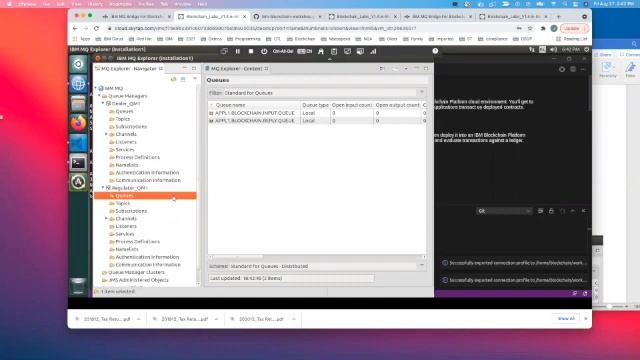Open the Trash in the Ubuntu launcher
640x360 pixels.
[x=78, y=286]
